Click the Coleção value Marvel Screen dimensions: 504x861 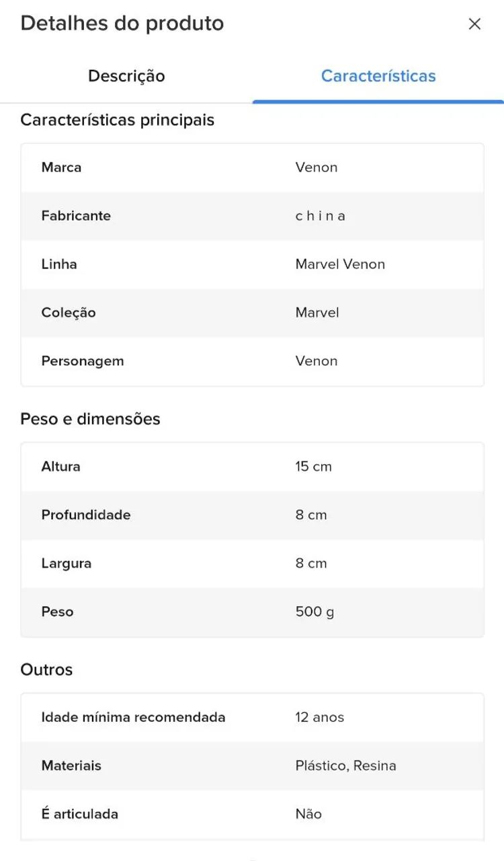(x=317, y=313)
